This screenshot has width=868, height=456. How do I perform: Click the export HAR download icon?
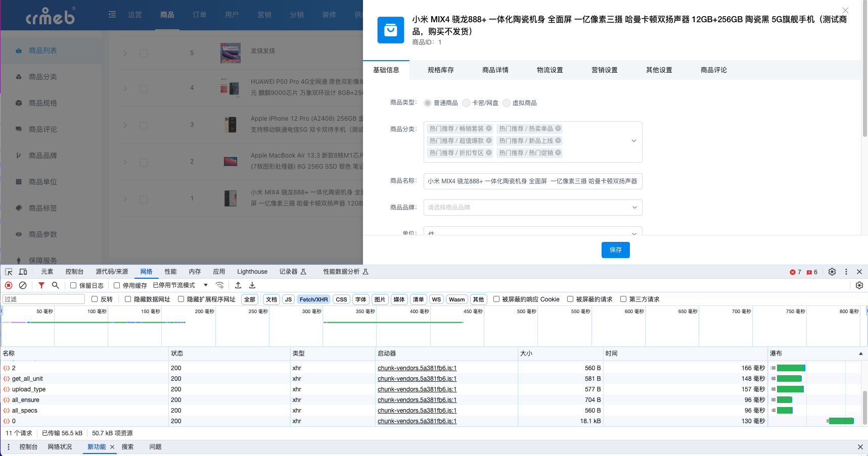click(x=252, y=285)
